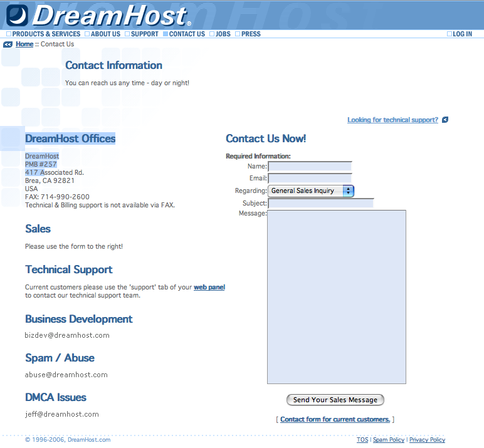
Task: Open the About Us menu item
Action: [105, 34]
